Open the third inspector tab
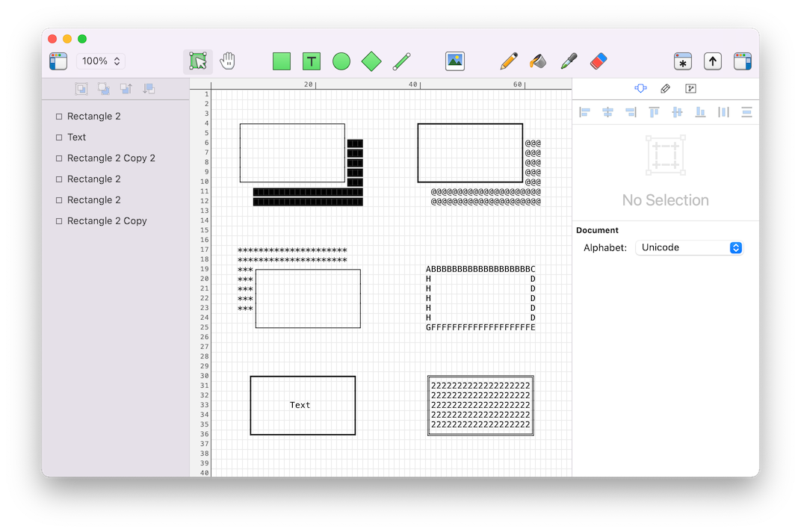Viewport: 801px width, 532px height. (690, 89)
